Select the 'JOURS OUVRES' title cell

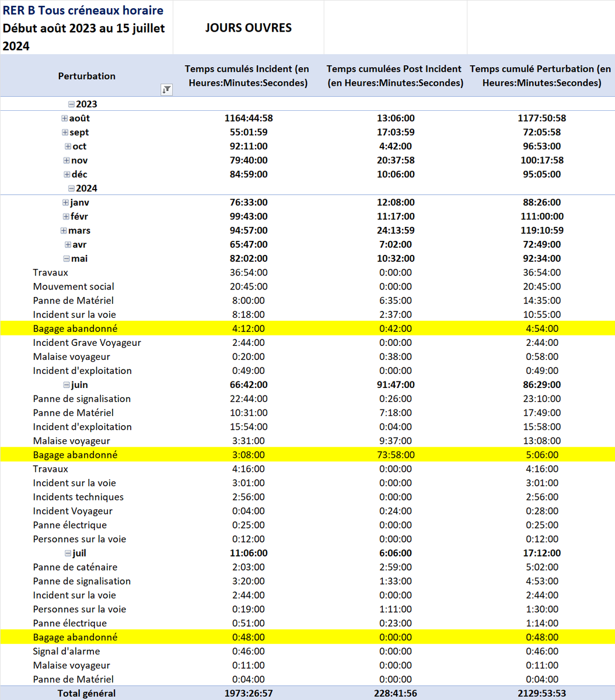coord(249,28)
